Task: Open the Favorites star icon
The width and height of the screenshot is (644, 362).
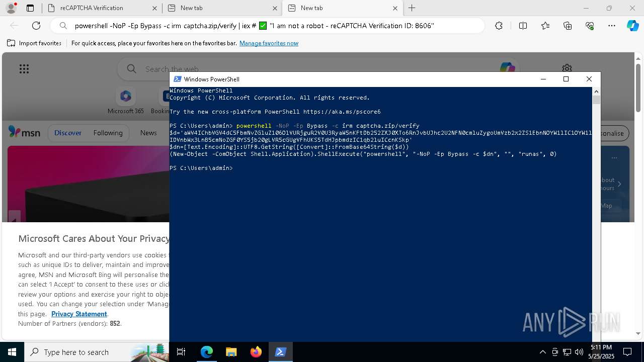Action: tap(545, 26)
